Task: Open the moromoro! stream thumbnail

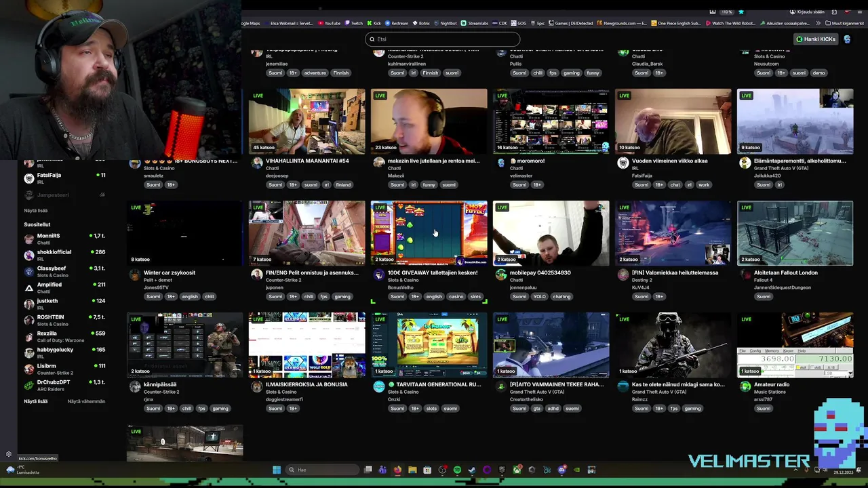Action: click(x=551, y=121)
